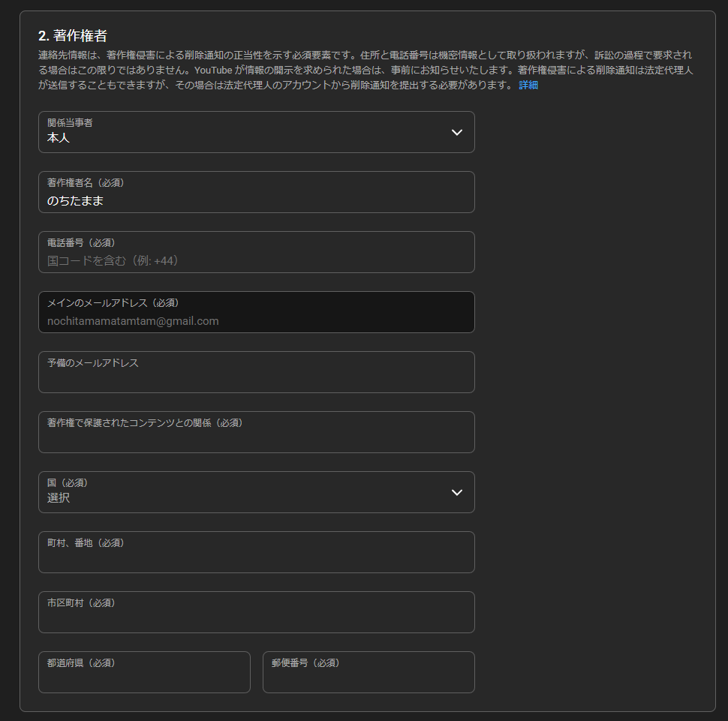Expand the 国（必須） country selector

pyautogui.click(x=255, y=492)
